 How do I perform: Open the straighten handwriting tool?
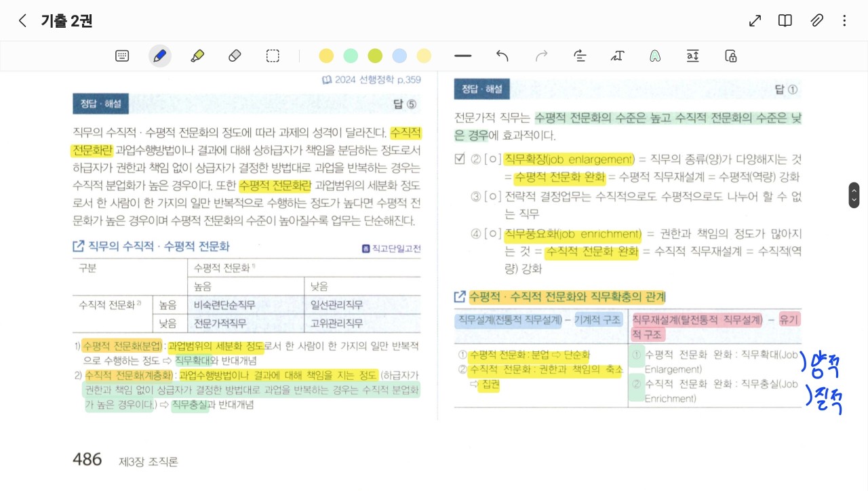click(x=579, y=56)
